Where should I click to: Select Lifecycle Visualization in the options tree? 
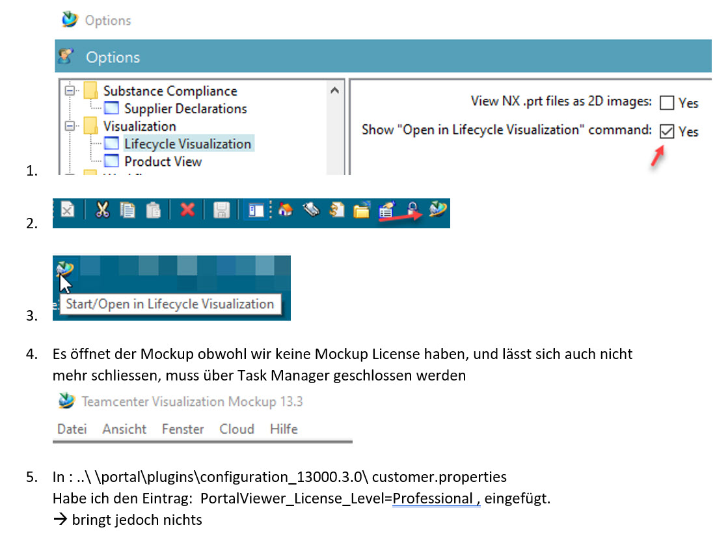point(187,144)
